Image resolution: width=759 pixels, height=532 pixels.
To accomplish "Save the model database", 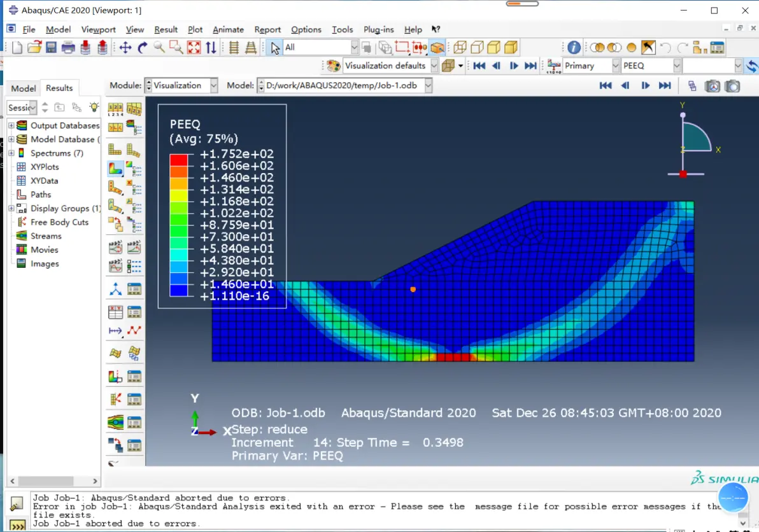I will coord(51,47).
